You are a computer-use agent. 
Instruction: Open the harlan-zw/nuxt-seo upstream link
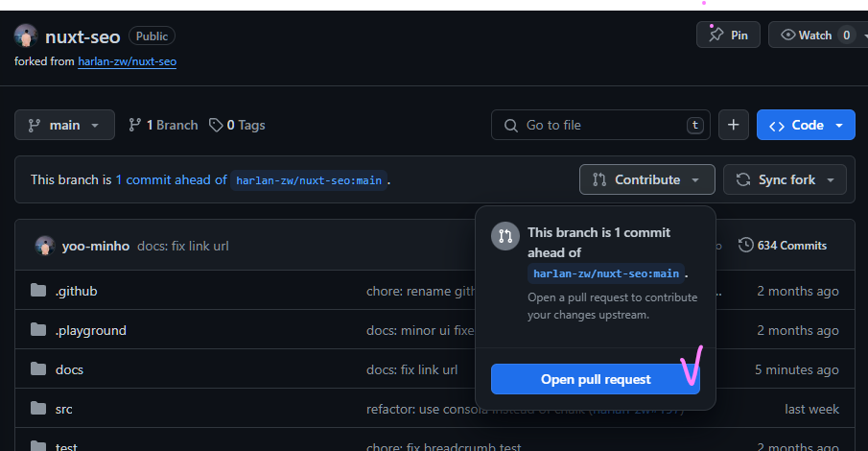127,61
